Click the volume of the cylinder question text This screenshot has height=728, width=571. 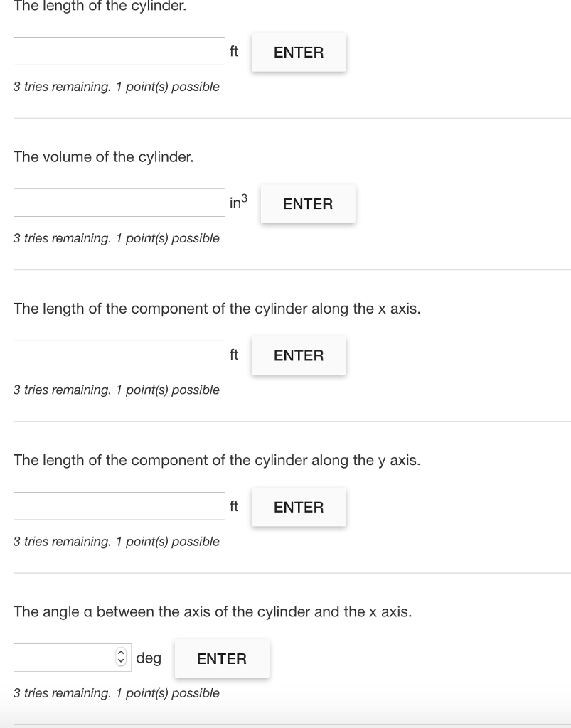[x=103, y=156]
